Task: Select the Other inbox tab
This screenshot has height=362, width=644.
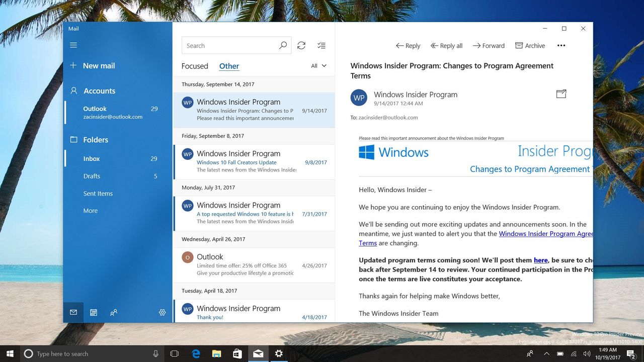Action: pyautogui.click(x=229, y=66)
